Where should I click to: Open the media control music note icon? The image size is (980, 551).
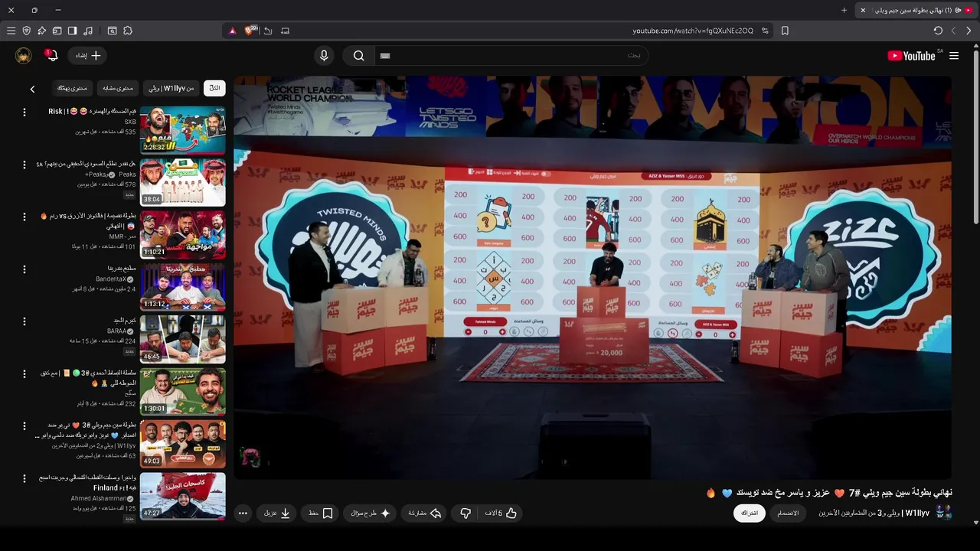(x=88, y=31)
